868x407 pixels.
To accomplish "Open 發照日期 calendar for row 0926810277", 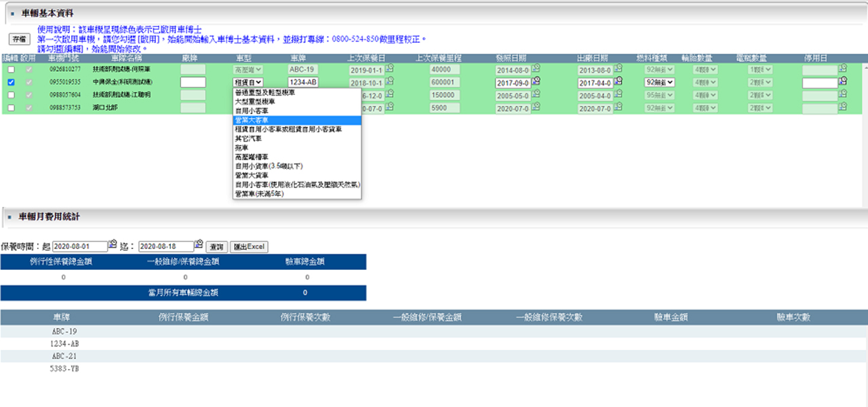I will click(x=536, y=69).
